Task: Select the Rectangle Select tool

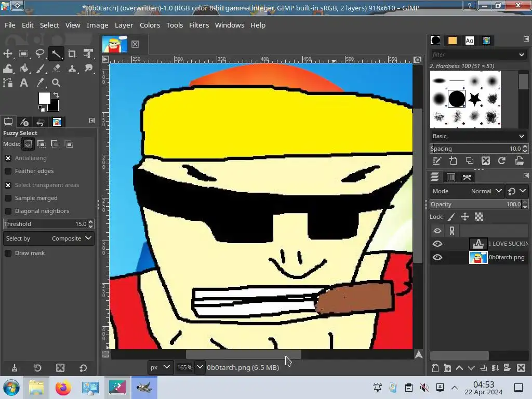Action: (24, 54)
